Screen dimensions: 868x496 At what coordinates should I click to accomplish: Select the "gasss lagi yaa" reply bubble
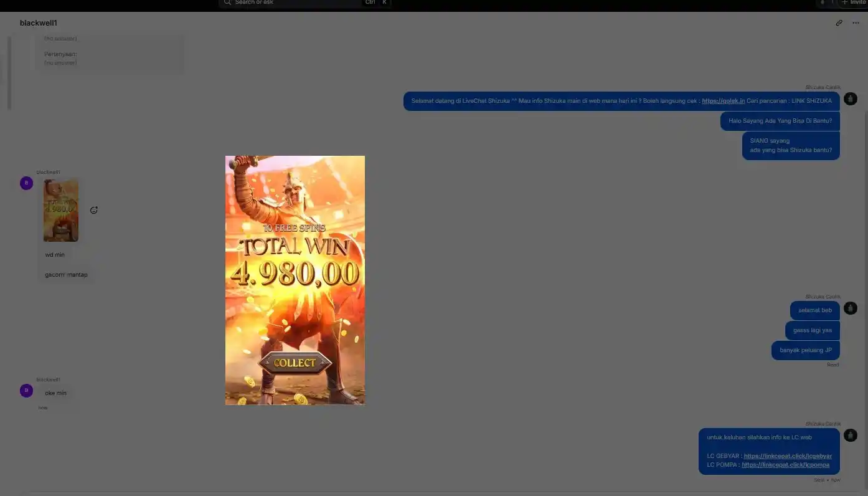point(813,330)
